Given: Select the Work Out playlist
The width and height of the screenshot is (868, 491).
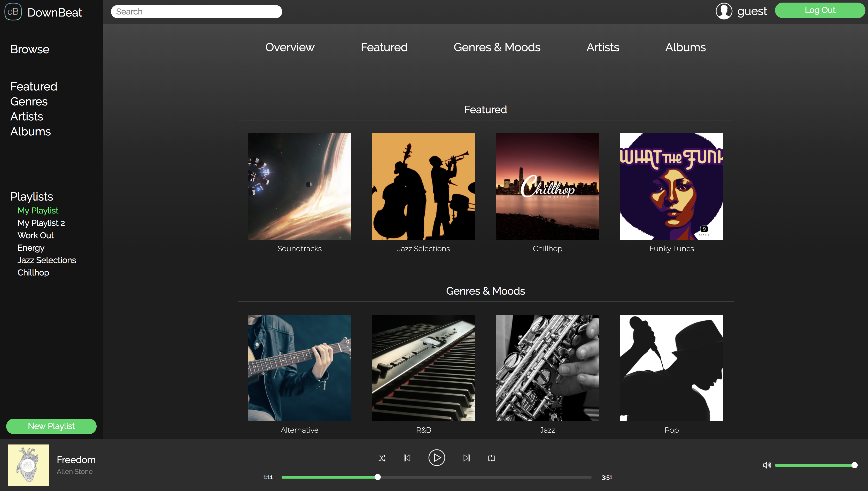Looking at the screenshot, I should [x=35, y=235].
